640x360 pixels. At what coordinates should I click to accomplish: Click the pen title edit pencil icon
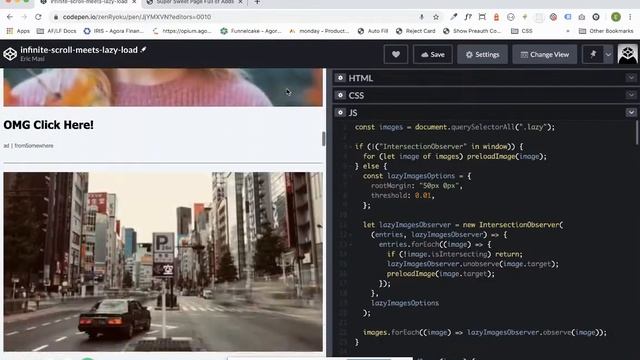pos(143,49)
